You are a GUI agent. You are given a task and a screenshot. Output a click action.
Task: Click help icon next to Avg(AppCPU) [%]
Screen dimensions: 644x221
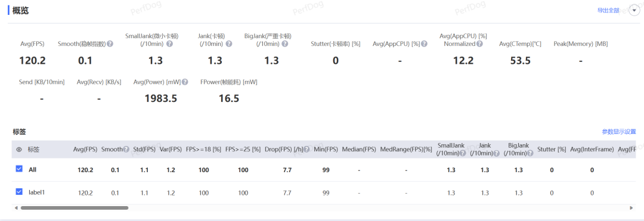[x=425, y=44]
